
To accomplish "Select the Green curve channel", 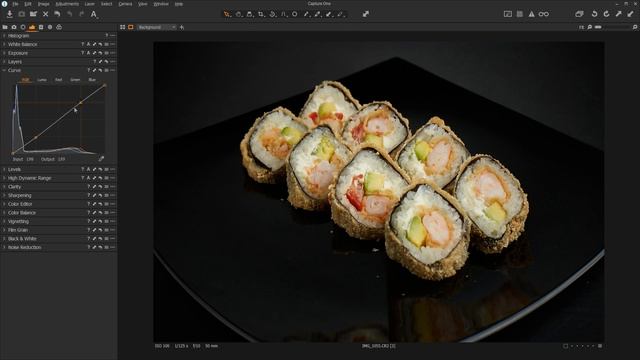I will coord(75,80).
